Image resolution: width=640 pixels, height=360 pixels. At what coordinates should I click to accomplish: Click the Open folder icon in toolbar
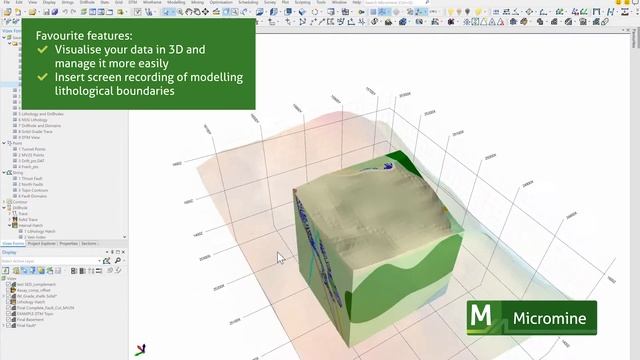click(32, 12)
